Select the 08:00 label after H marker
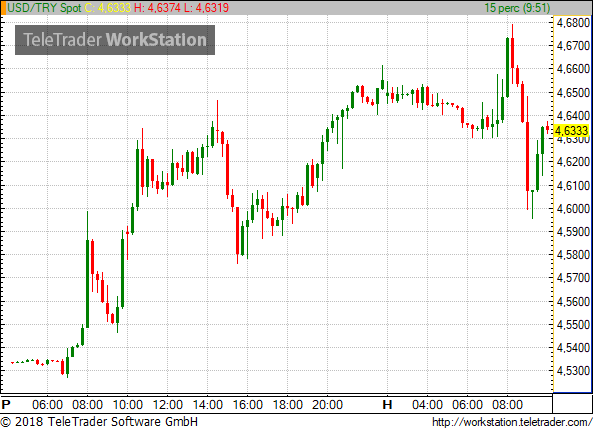The width and height of the screenshot is (593, 431). 507,405
